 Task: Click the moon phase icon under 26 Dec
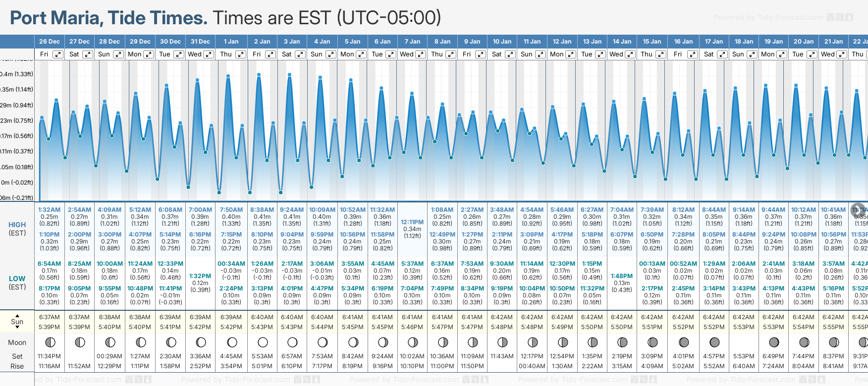click(x=50, y=342)
